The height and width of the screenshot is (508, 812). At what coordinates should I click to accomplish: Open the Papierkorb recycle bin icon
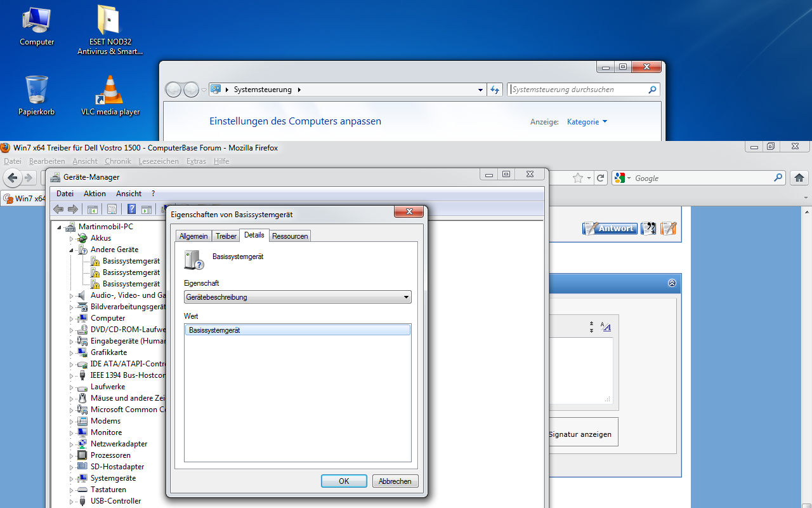click(x=37, y=95)
